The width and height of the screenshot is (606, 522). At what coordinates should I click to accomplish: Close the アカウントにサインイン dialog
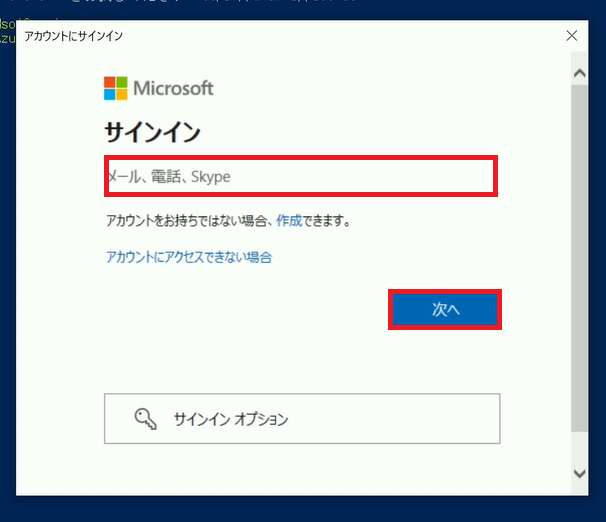[572, 36]
